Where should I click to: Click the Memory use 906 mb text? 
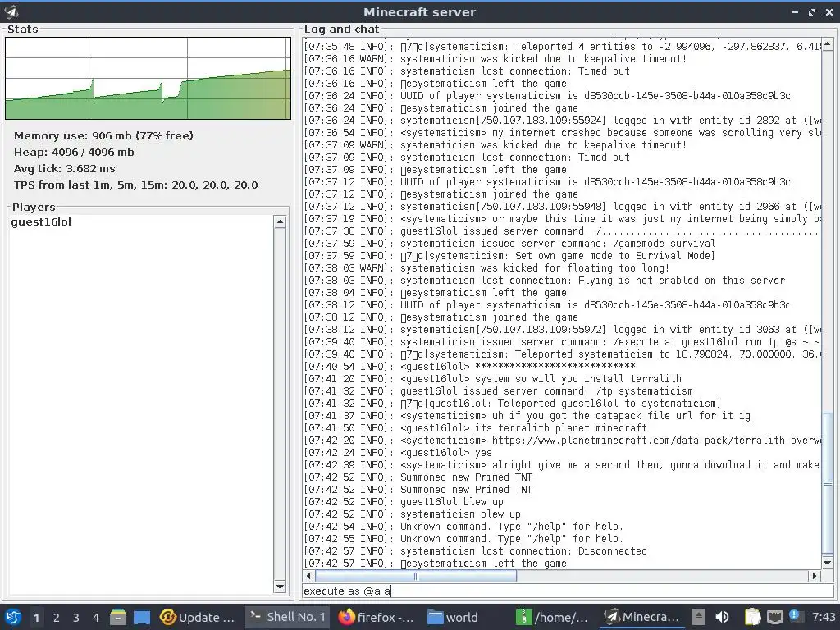point(103,135)
